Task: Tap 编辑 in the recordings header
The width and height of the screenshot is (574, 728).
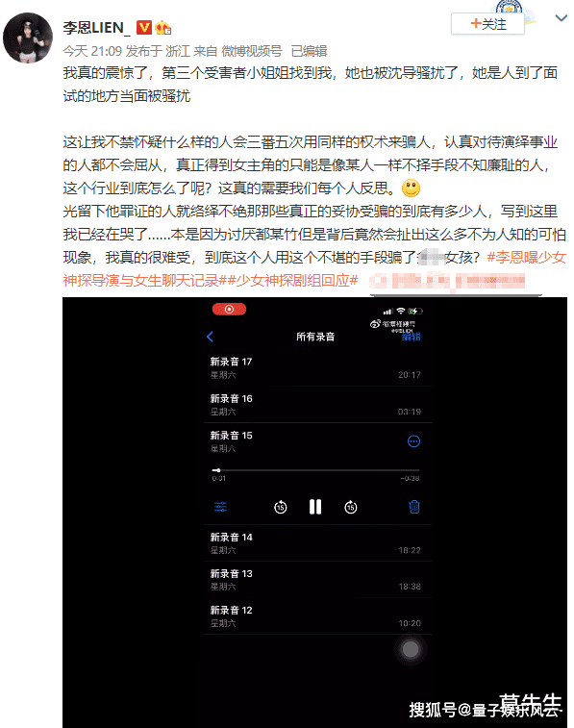Action: coord(412,337)
